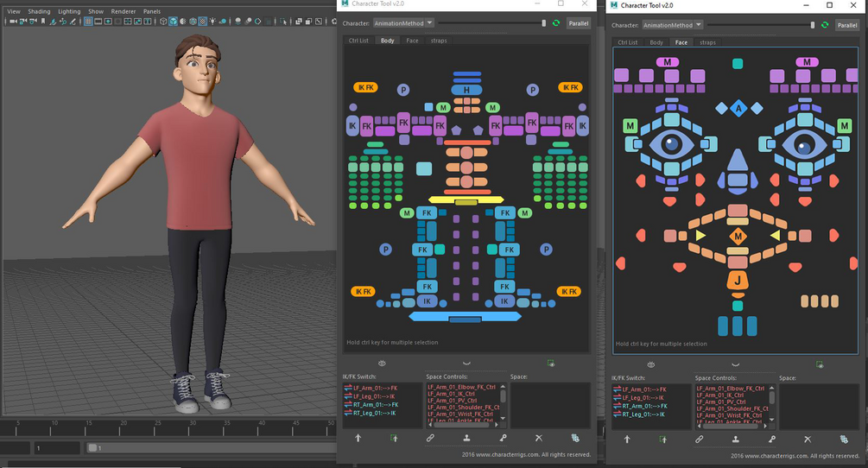Open the Renderer menu in viewport

[x=124, y=11]
